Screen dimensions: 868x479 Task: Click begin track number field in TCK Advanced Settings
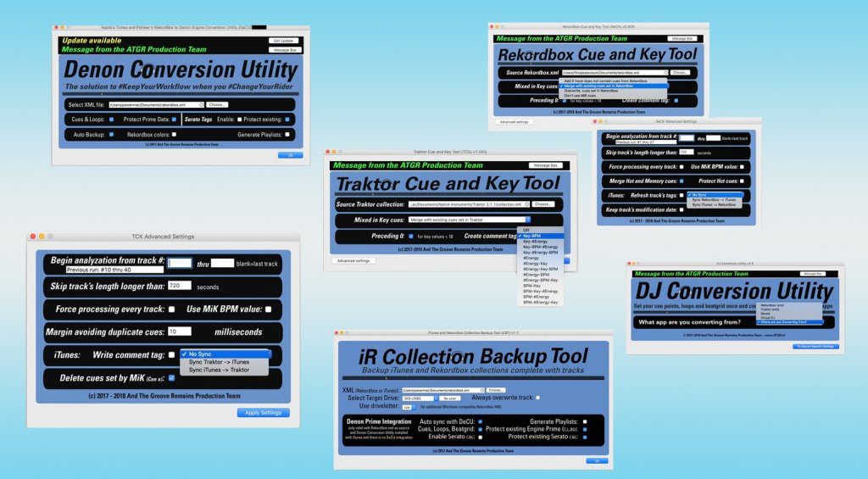(x=180, y=263)
